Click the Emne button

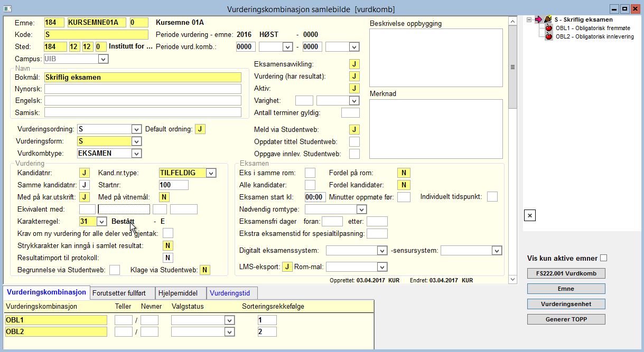[x=566, y=289]
